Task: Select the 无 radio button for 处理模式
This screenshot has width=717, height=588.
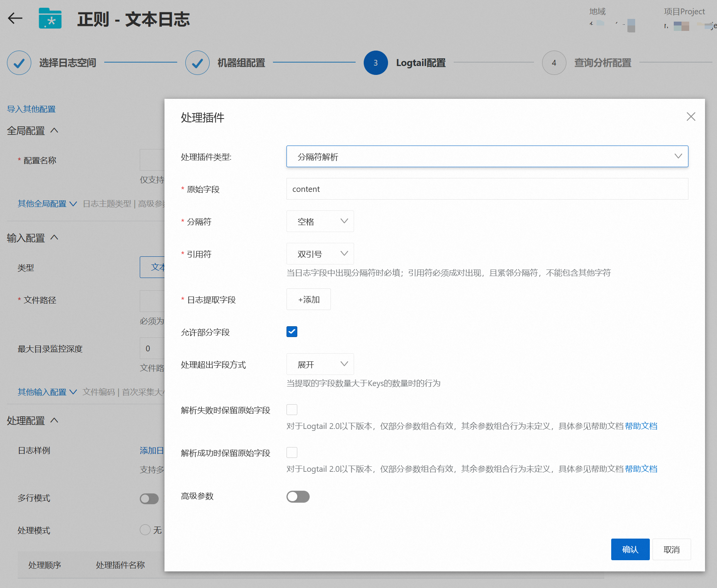Action: (145, 530)
